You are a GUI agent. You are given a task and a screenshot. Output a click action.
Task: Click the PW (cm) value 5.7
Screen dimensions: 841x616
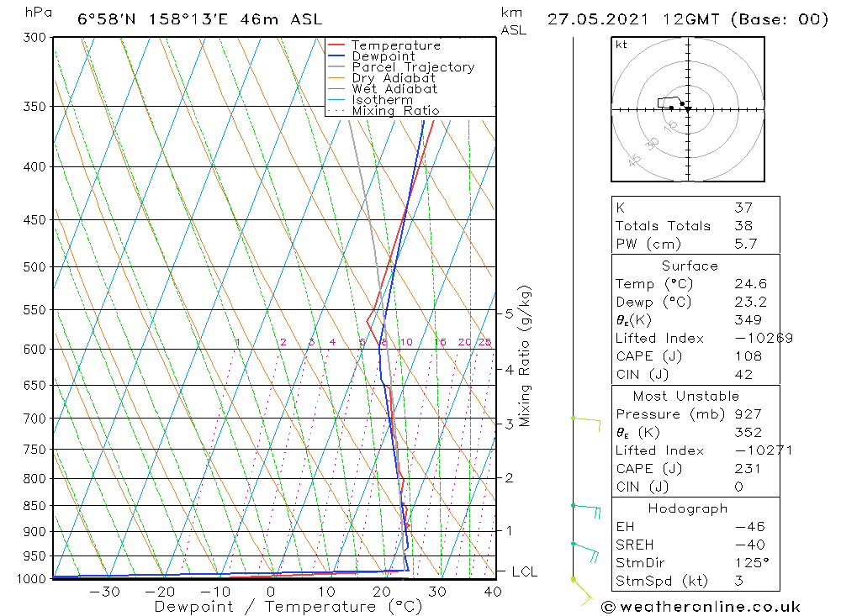pos(745,244)
